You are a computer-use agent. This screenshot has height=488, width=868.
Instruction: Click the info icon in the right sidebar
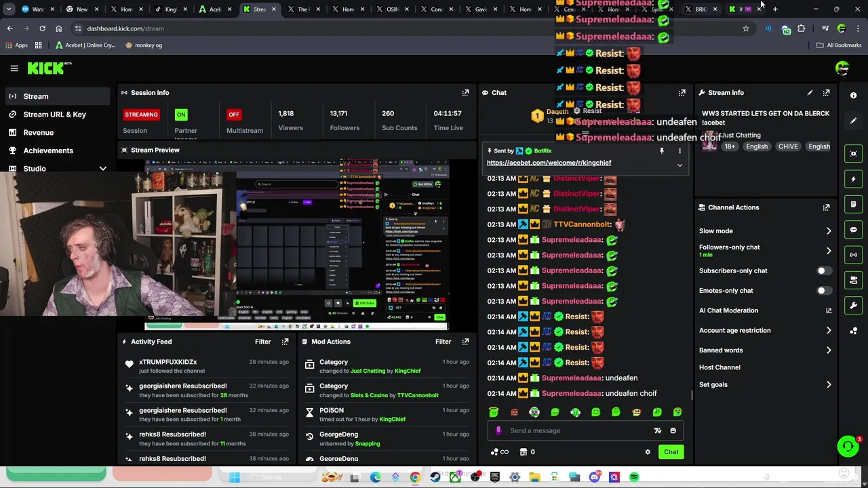(854, 96)
